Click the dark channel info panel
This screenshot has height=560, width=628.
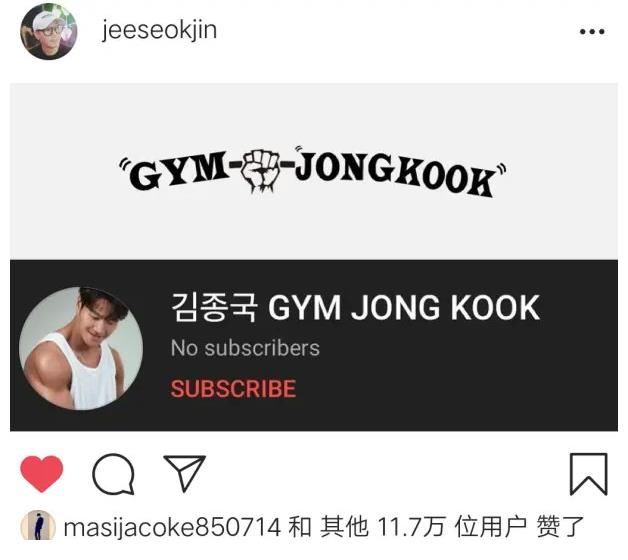(x=314, y=345)
